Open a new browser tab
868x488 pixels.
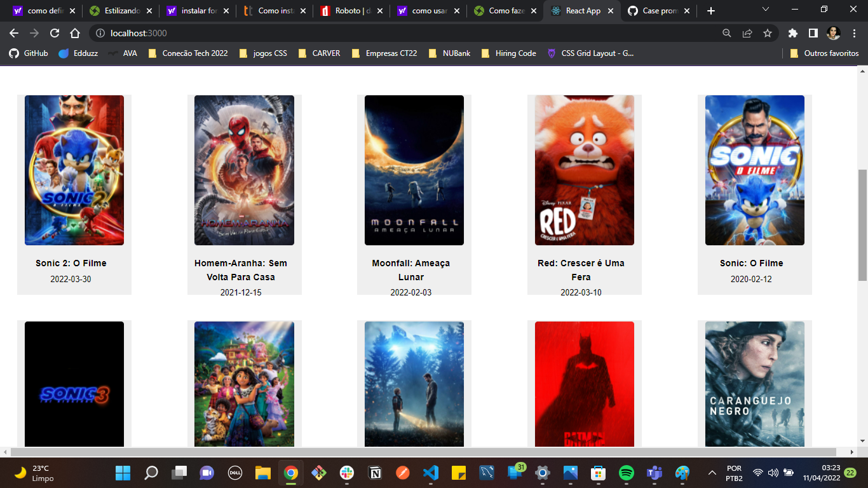coord(711,11)
